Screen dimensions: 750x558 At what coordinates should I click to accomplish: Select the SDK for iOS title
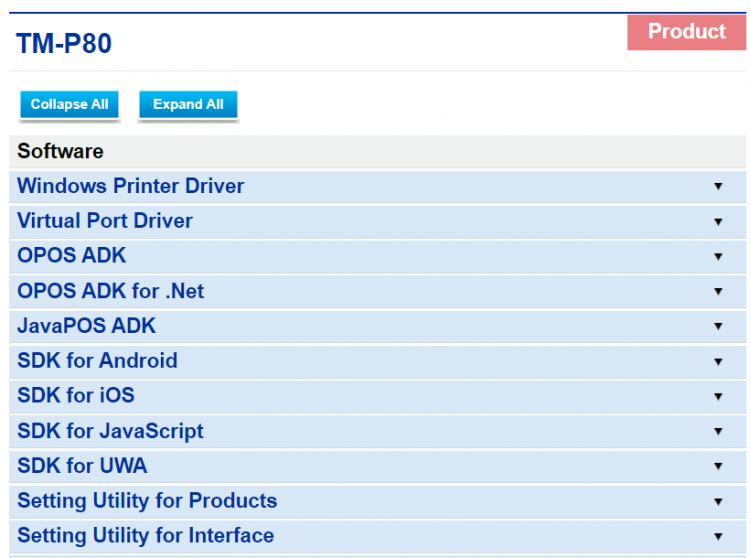click(76, 395)
